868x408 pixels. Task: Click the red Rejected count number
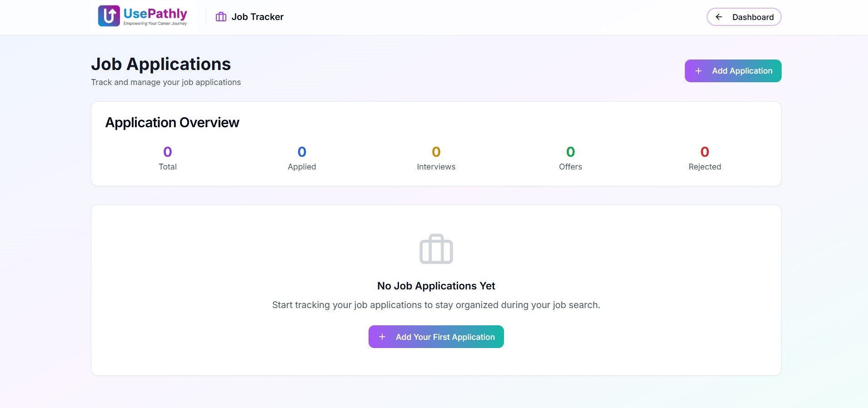(x=705, y=152)
